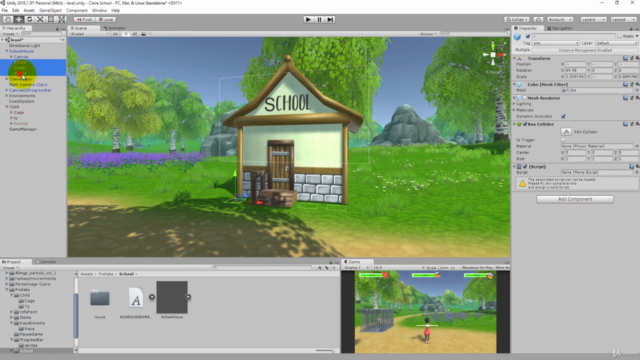Toggle the Local button
This screenshot has height=360, width=640.
coord(106,19)
